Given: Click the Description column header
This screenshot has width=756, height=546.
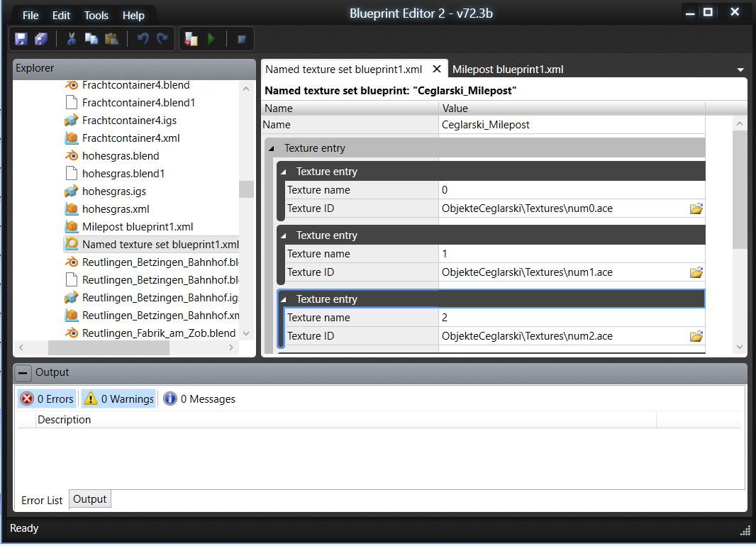Looking at the screenshot, I should (x=346, y=420).
